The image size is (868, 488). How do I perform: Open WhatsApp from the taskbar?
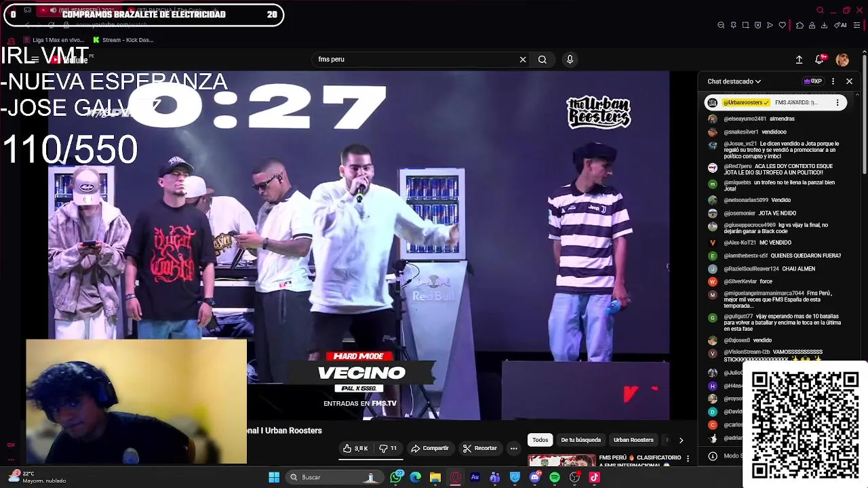coord(396,477)
